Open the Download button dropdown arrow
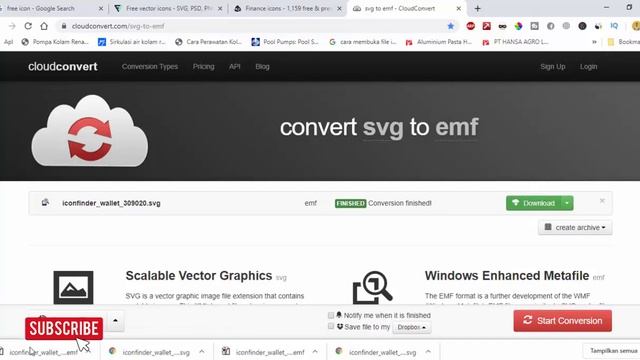This screenshot has width=640, height=360. tap(567, 203)
